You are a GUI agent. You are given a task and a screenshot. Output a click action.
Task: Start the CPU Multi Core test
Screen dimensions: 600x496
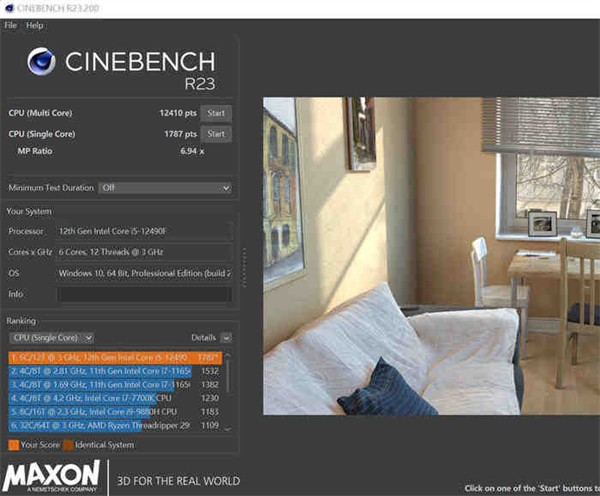pos(216,113)
